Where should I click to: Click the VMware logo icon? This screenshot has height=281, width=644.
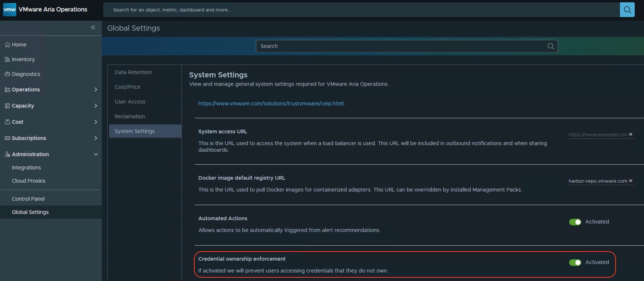(10, 10)
